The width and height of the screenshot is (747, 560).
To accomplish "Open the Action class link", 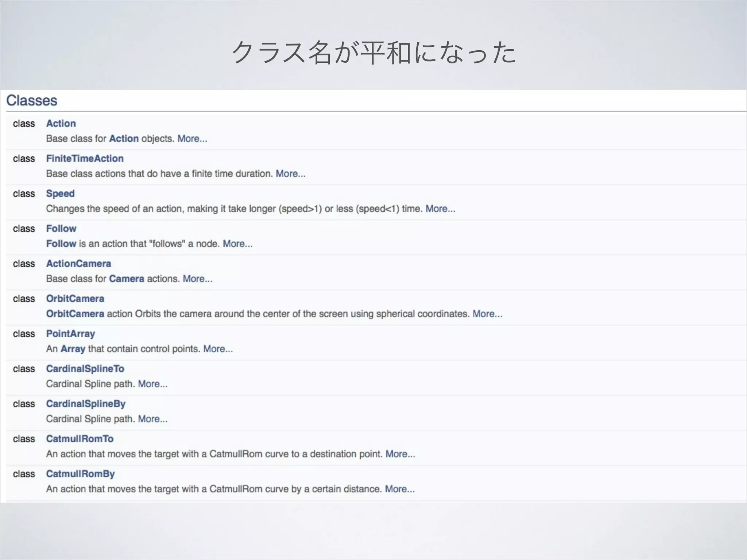I will (x=61, y=124).
